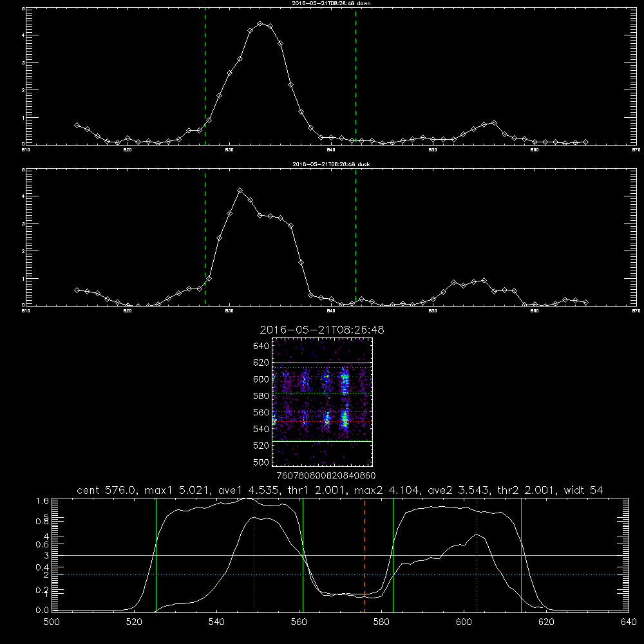
Task: Click the '620' y-axis label of the heat map
Action: [261, 363]
